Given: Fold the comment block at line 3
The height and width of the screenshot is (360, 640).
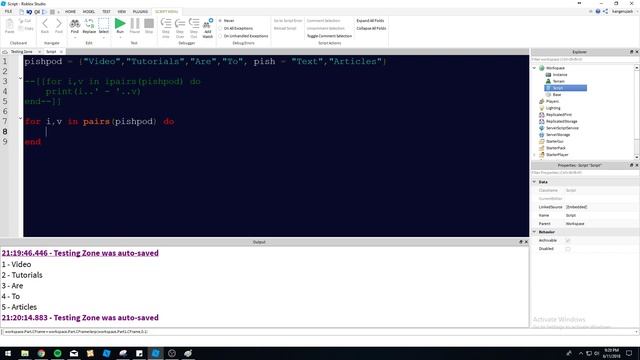Looking at the screenshot, I should tap(20, 78).
